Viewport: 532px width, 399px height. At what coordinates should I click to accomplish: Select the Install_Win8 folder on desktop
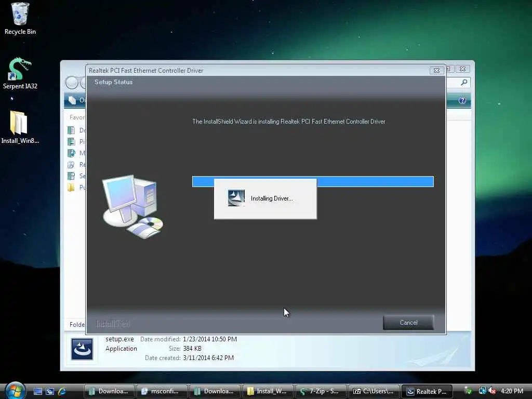point(20,128)
